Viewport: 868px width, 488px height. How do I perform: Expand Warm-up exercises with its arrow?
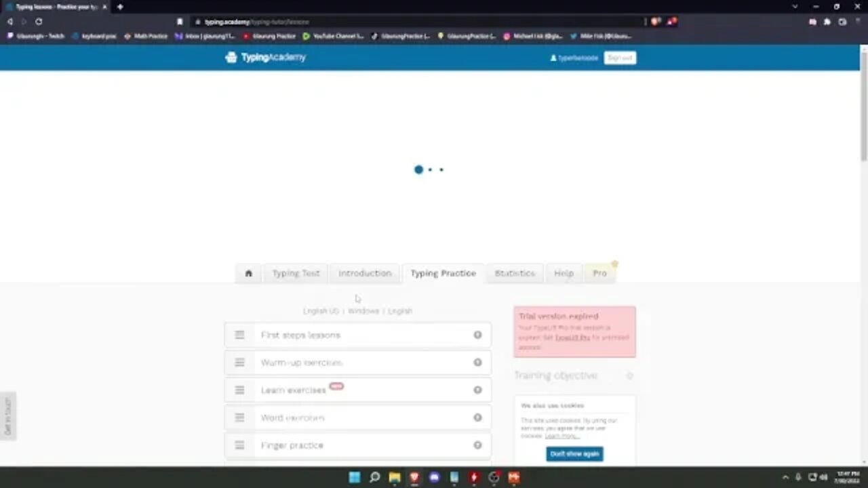477,363
